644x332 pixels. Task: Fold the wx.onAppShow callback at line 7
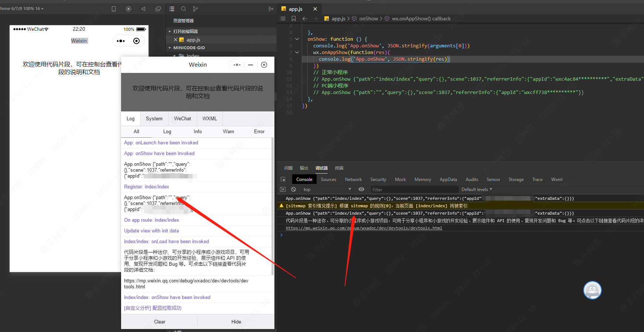click(297, 53)
